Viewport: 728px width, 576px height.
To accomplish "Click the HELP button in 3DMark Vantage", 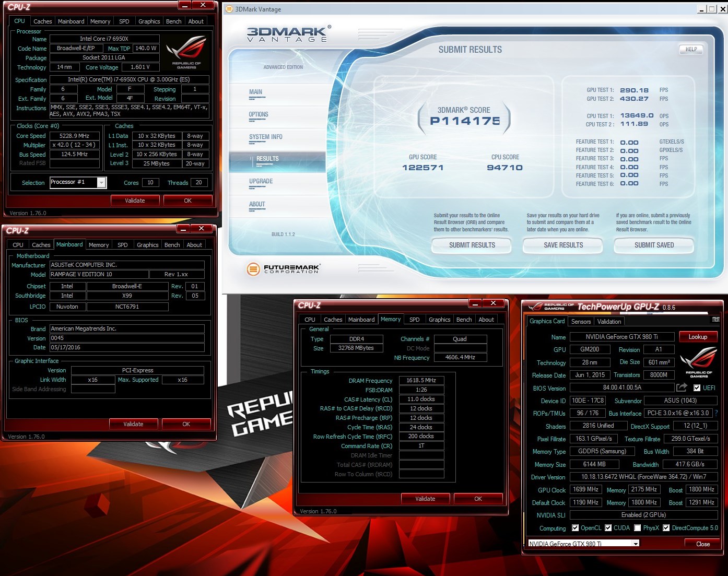I will click(x=691, y=49).
